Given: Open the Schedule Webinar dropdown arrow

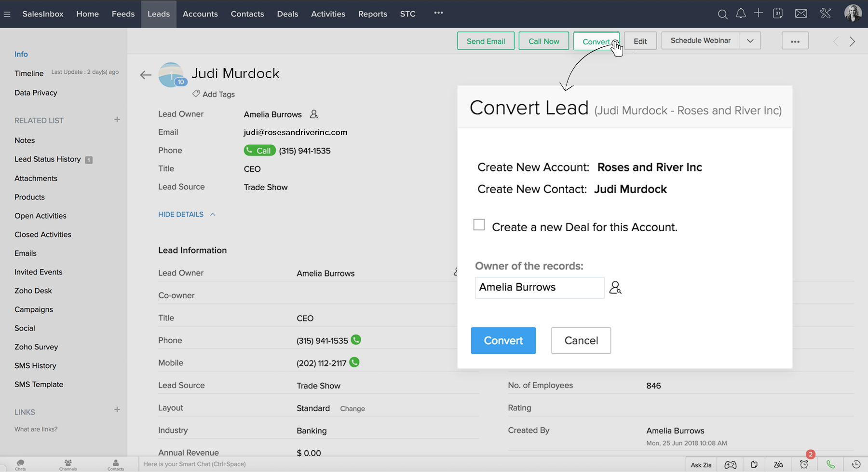Looking at the screenshot, I should coord(750,41).
